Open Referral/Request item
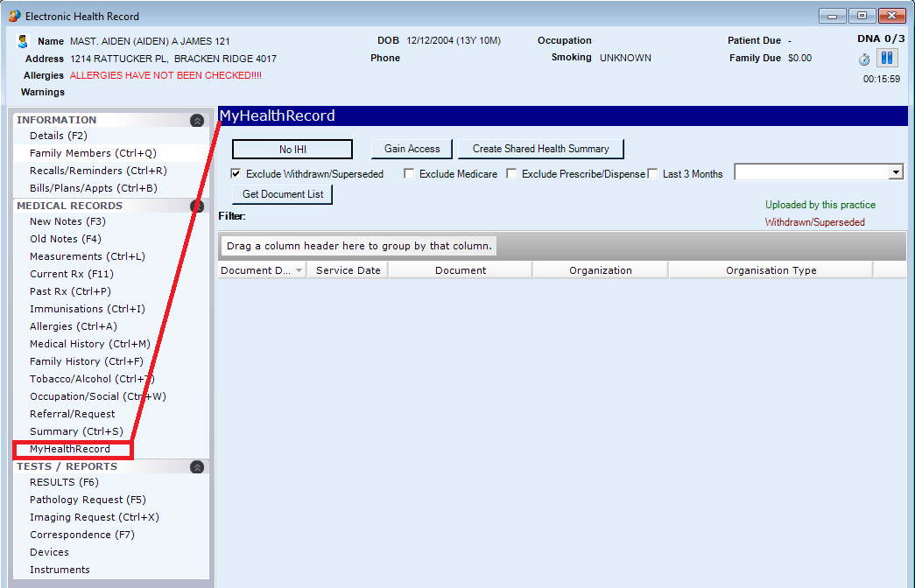 pyautogui.click(x=73, y=414)
